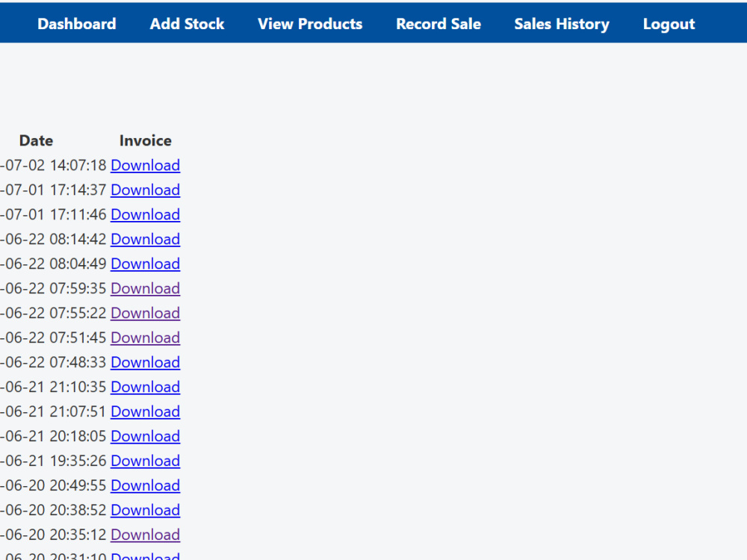Select date text -06-21 20:18:05
The image size is (747, 560).
point(53,436)
